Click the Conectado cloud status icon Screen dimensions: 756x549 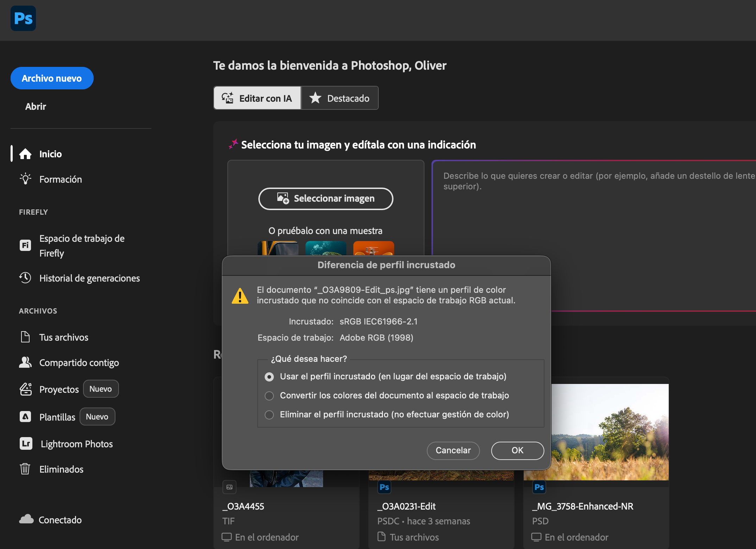26,519
